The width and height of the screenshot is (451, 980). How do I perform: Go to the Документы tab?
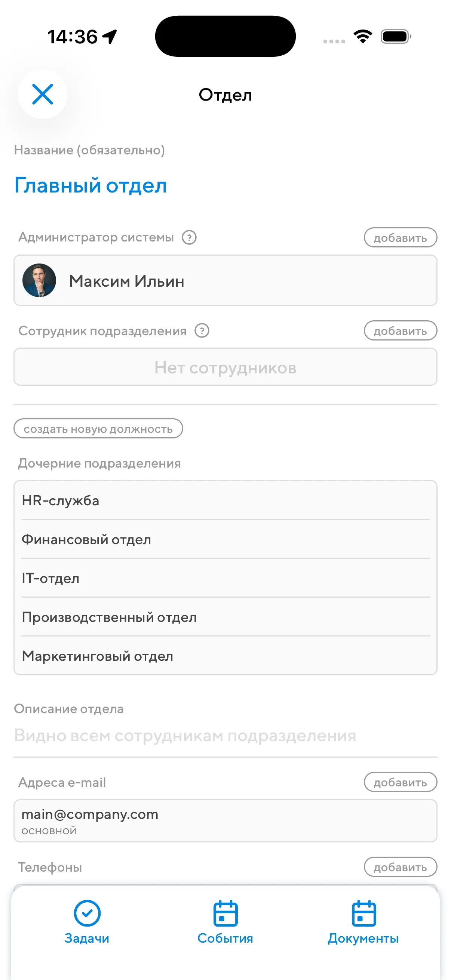[363, 922]
